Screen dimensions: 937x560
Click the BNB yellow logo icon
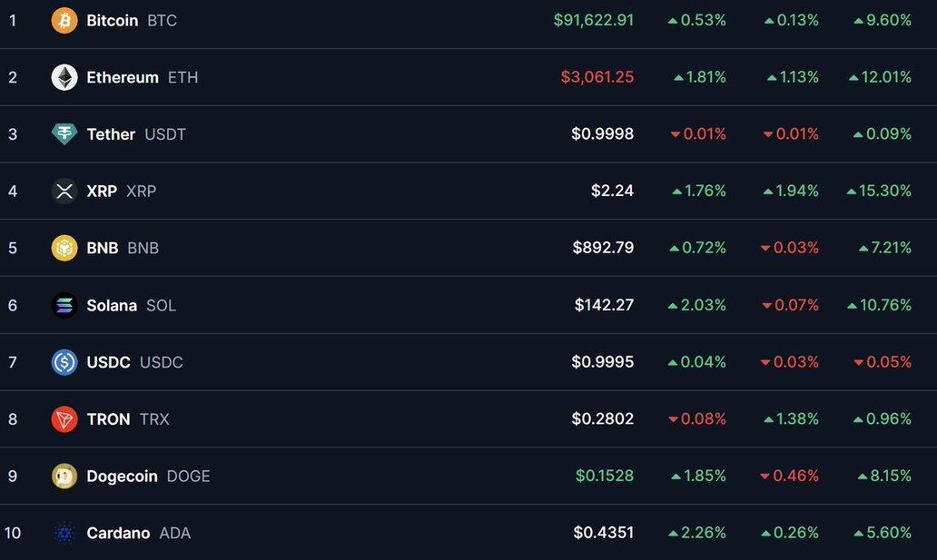pyautogui.click(x=64, y=248)
